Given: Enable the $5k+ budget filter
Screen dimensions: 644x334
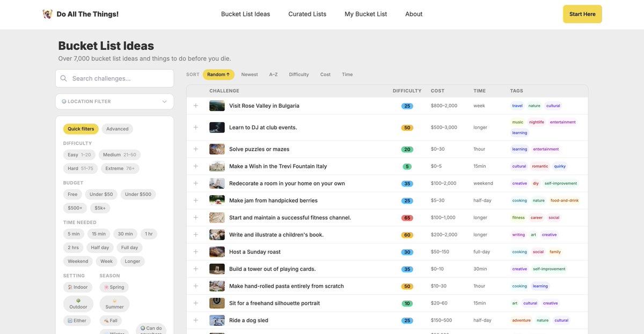Looking at the screenshot, I should pos(100,207).
